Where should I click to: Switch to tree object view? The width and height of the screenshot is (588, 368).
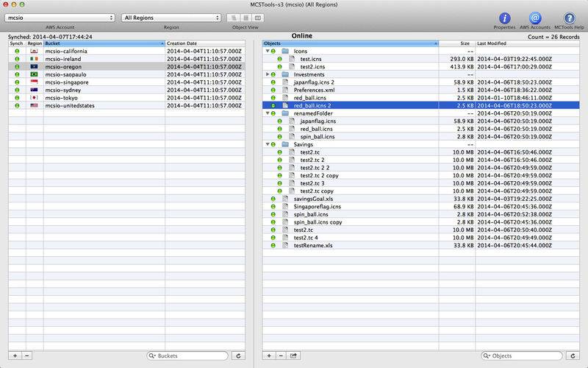click(x=233, y=18)
